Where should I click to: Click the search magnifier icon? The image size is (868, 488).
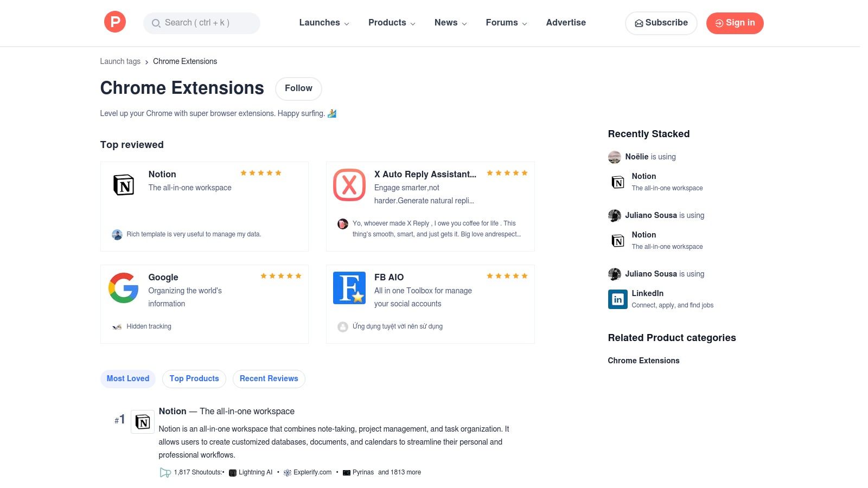pyautogui.click(x=156, y=23)
